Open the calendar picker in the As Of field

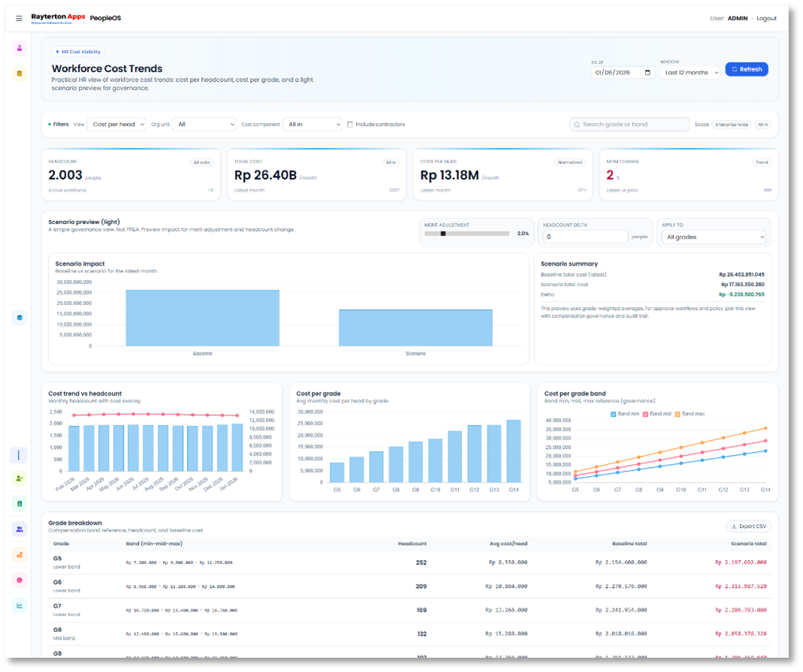[x=647, y=72]
